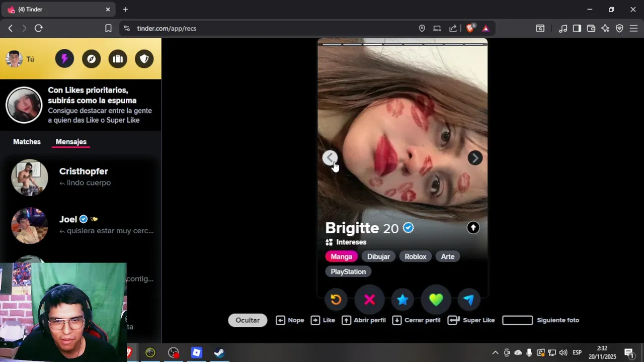Click the Brave Rewards triangle icon
The height and width of the screenshot is (362, 644).
pyautogui.click(x=486, y=29)
